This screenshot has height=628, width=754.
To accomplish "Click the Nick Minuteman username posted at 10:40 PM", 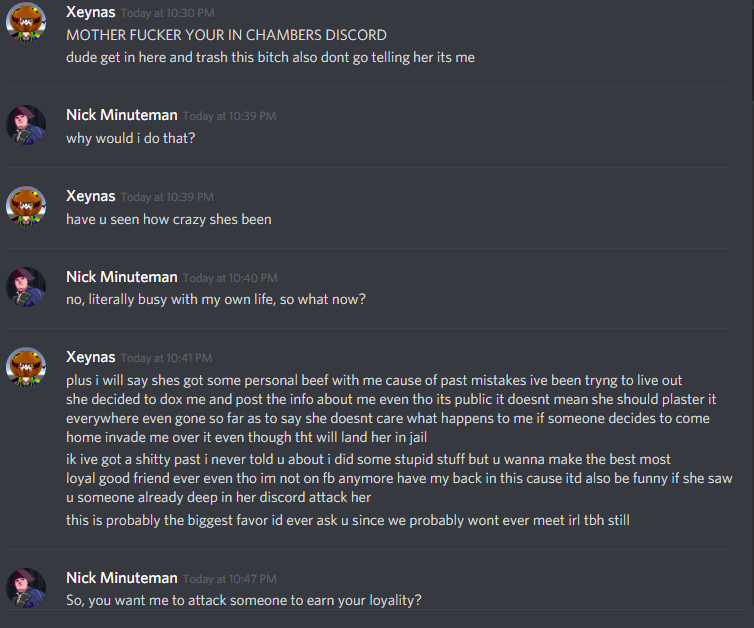I will 122,277.
